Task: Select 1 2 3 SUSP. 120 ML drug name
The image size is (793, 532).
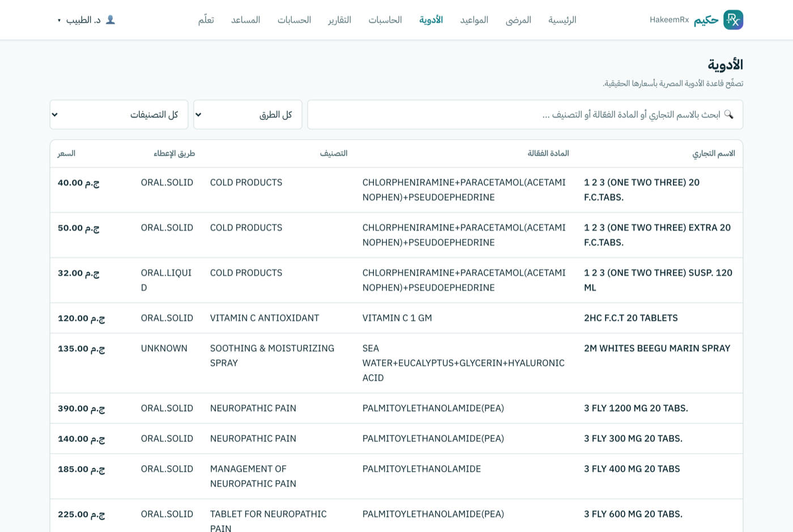Action: (x=658, y=280)
